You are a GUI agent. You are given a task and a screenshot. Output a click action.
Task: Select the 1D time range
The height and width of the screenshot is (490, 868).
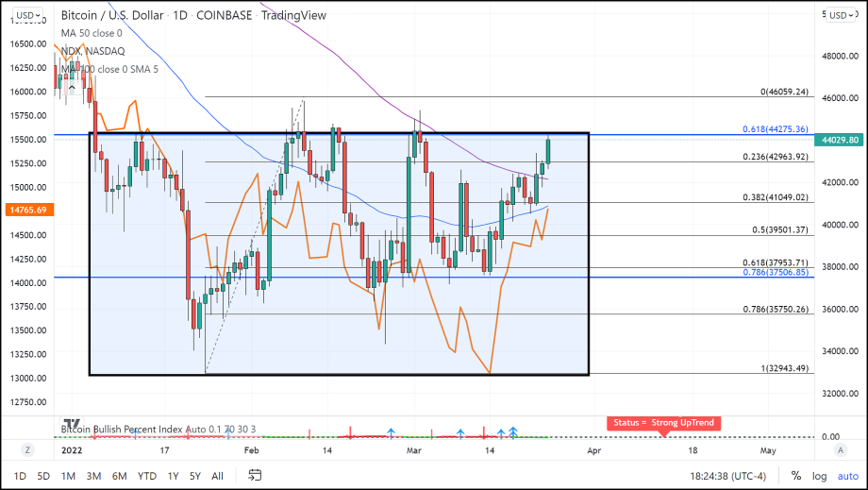pyautogui.click(x=19, y=476)
